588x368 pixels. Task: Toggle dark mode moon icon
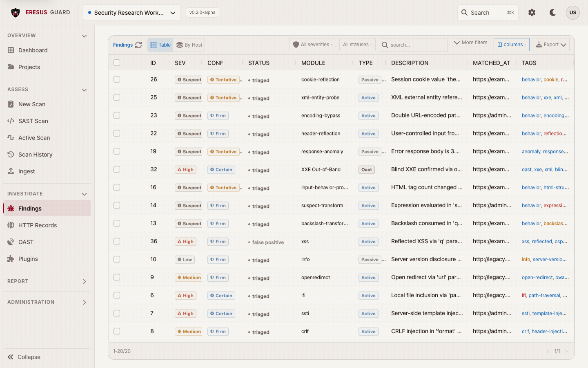pyautogui.click(x=552, y=13)
